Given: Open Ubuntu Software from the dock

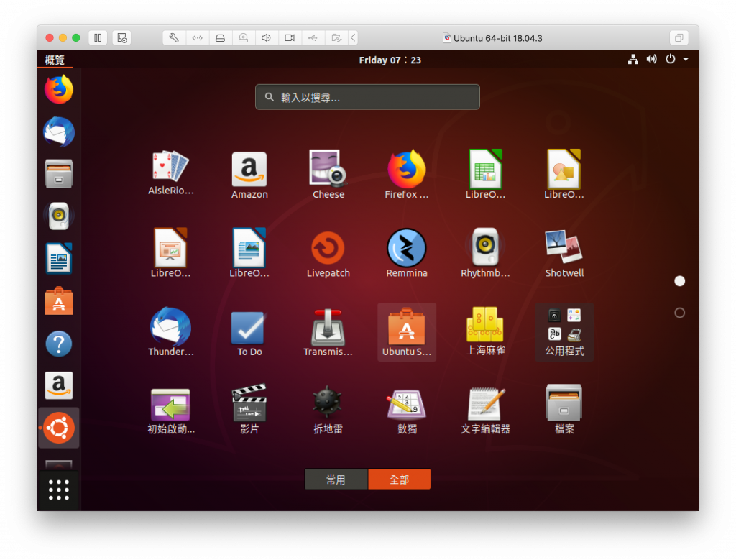Looking at the screenshot, I should click(59, 301).
